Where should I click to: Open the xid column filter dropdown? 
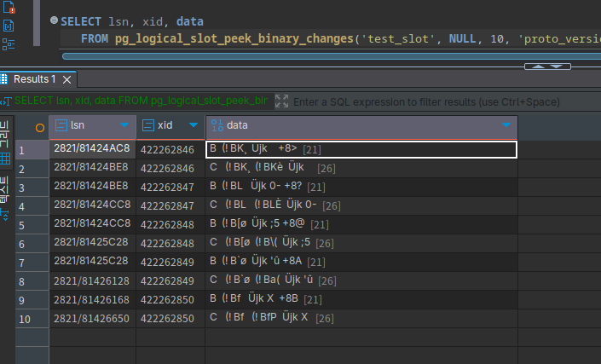[194, 126]
